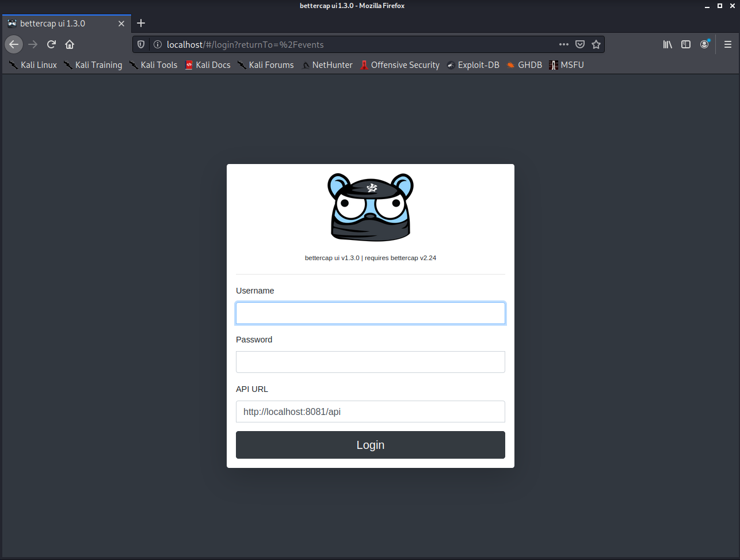Go back to the previous page
740x560 pixels.
pyautogui.click(x=14, y=44)
